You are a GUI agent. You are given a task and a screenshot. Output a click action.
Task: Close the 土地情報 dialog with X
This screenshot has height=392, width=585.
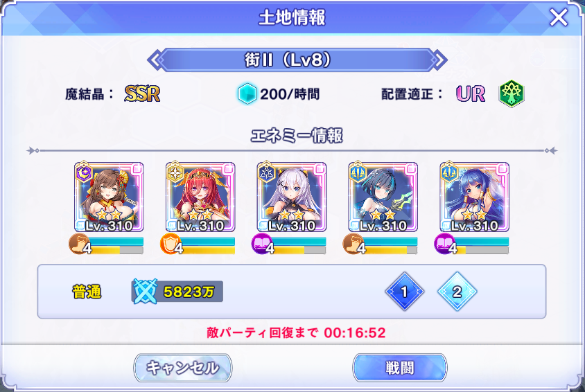click(559, 17)
